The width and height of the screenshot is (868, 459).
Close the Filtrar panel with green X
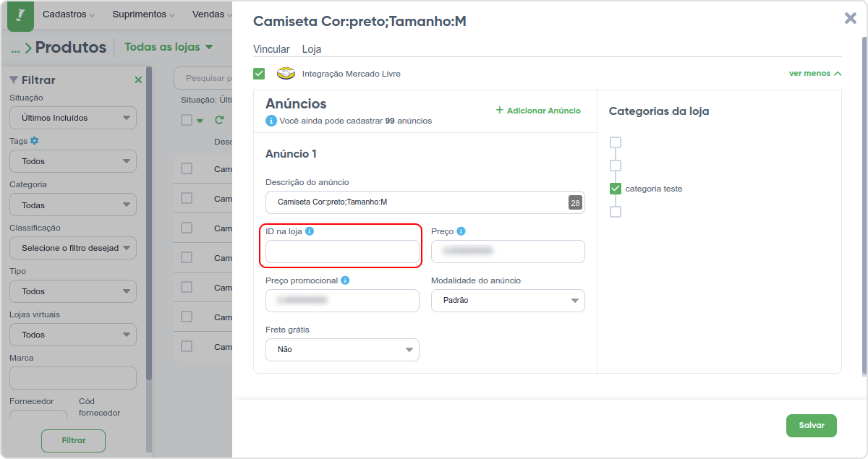(x=138, y=80)
